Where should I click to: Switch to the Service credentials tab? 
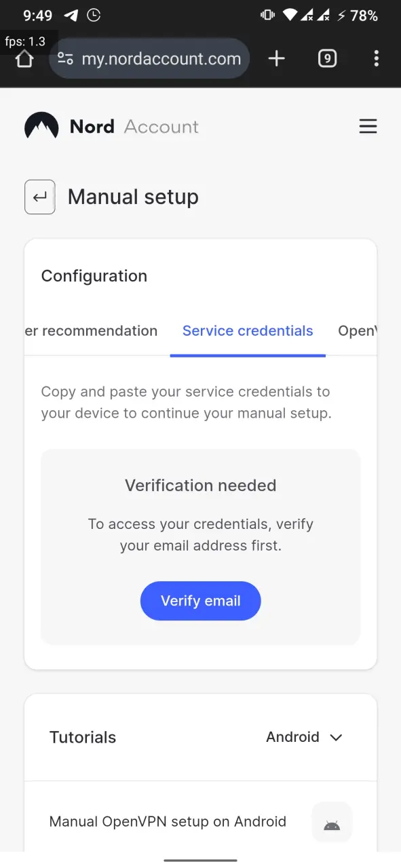(x=248, y=331)
